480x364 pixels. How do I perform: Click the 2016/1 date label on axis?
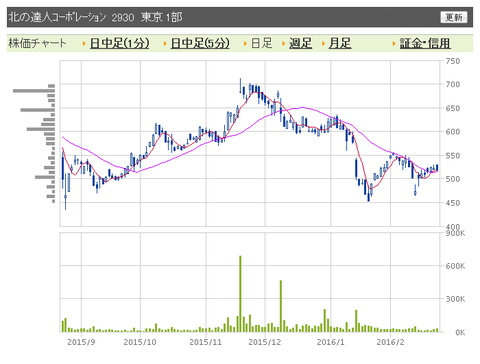tap(331, 342)
